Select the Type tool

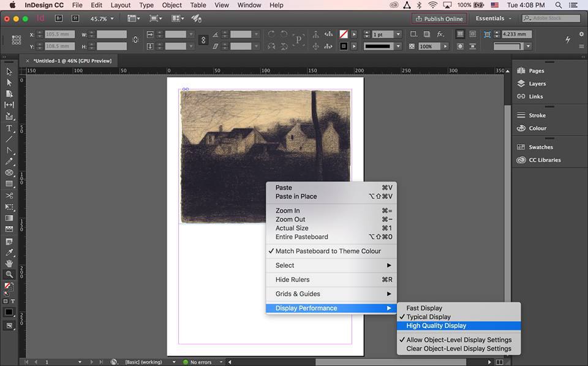tap(9, 128)
